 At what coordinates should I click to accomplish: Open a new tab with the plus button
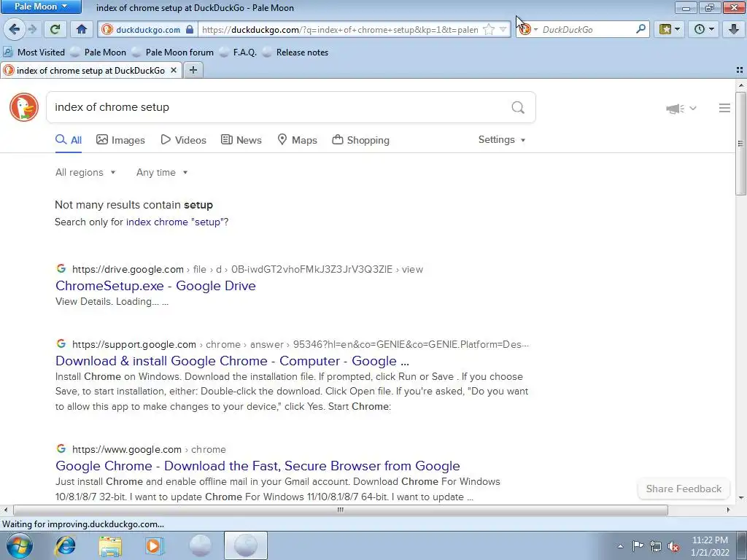(193, 70)
